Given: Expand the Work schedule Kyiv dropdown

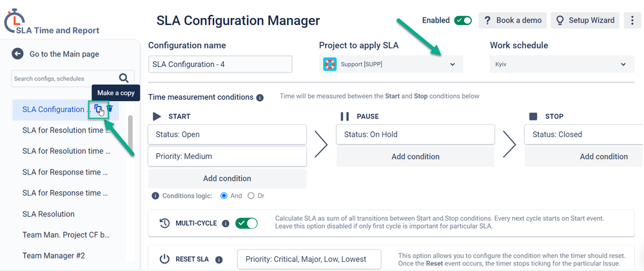Looking at the screenshot, I should tap(562, 64).
